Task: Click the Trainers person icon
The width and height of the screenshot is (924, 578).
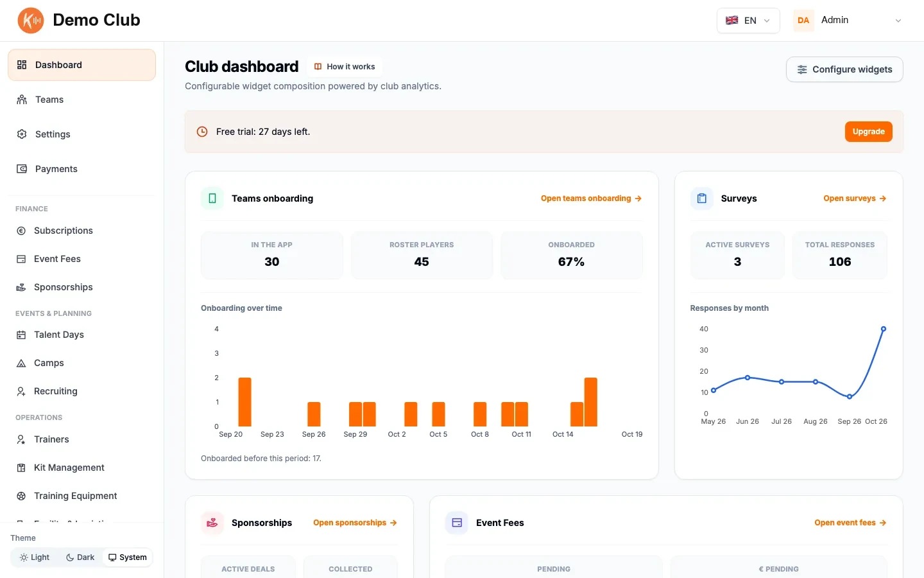Action: point(21,439)
